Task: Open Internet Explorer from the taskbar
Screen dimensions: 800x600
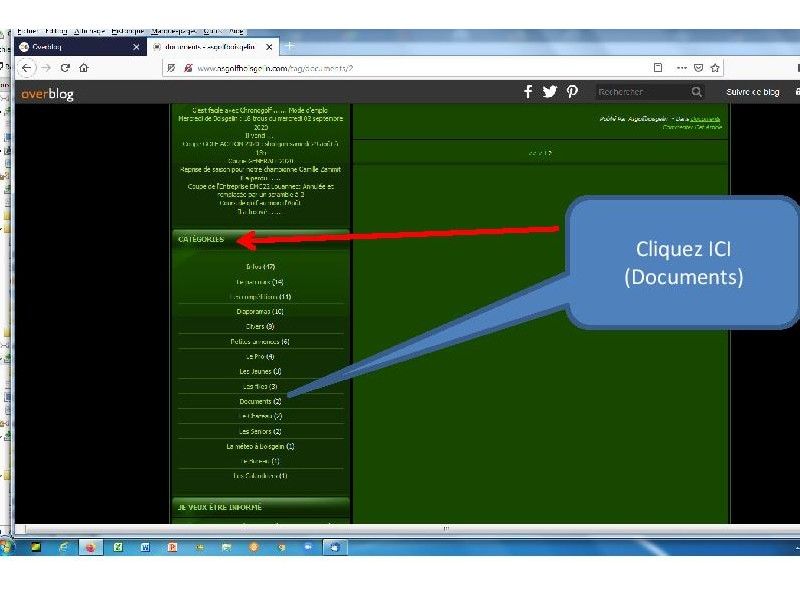Action: pos(63,547)
